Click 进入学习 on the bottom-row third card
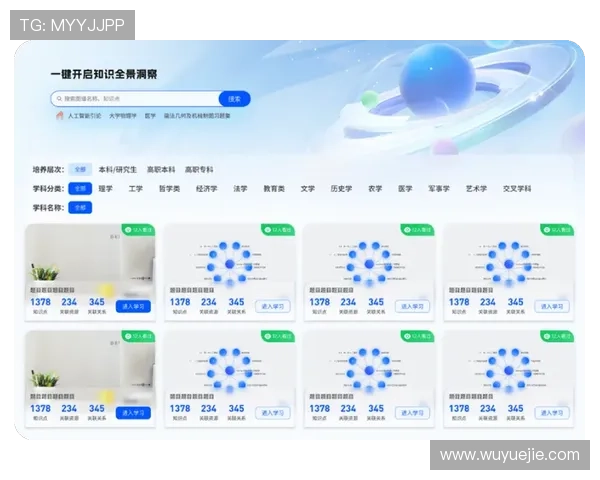600x480 pixels. [412, 413]
